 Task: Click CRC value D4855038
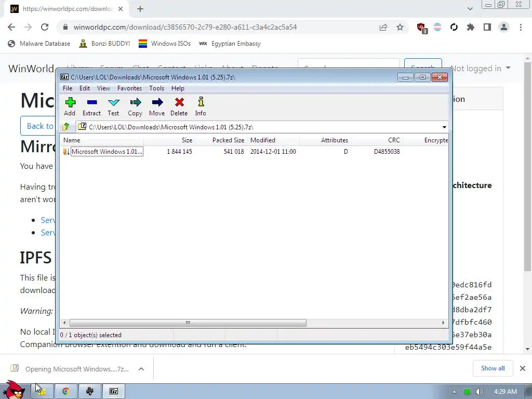coord(387,152)
